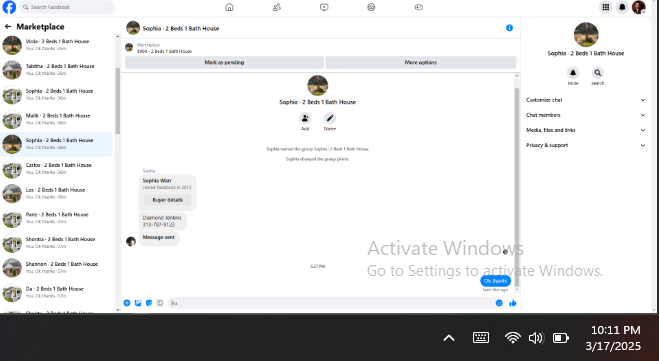This screenshot has height=361, width=659.
Task: Open the Buyer details button
Action: click(x=168, y=200)
